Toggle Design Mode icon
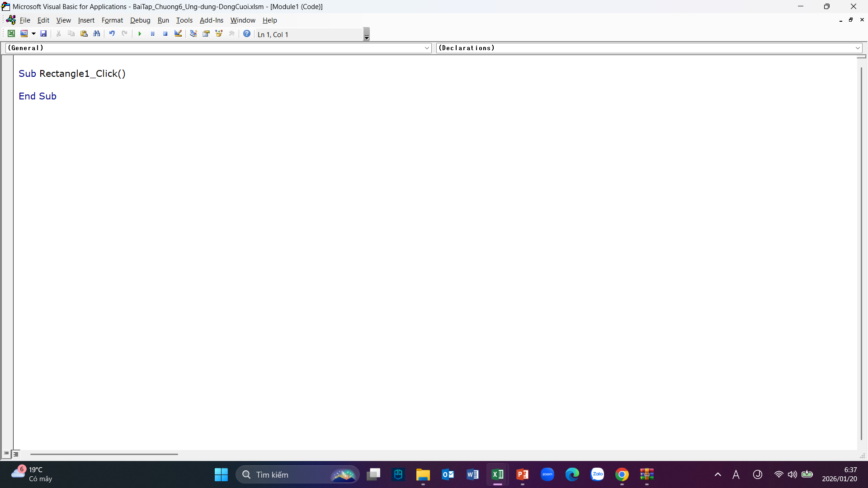This screenshot has width=868, height=488. coord(178,33)
